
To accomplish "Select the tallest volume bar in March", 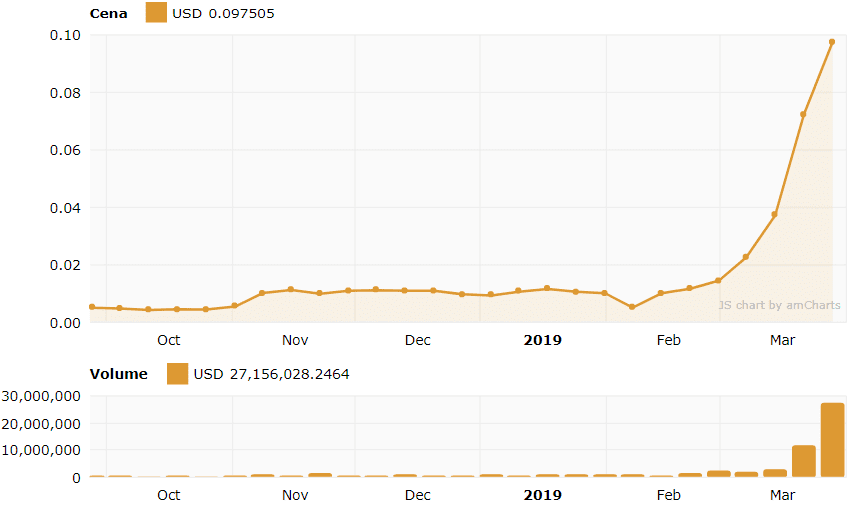I will point(832,440).
